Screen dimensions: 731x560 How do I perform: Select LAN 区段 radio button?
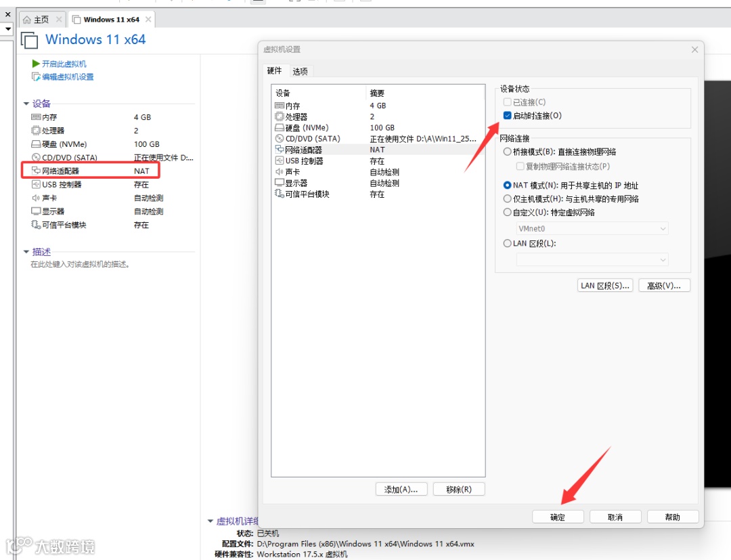507,243
